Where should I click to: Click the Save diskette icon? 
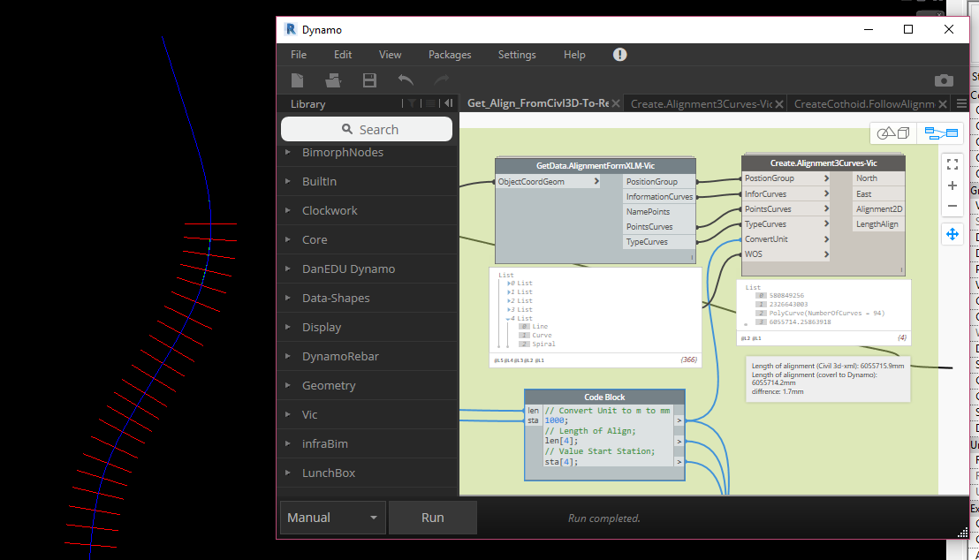369,79
